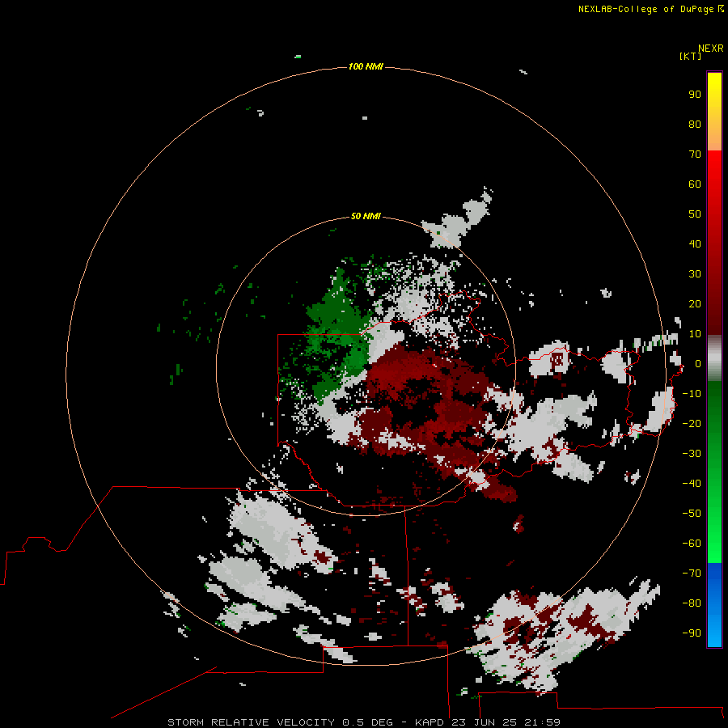The height and width of the screenshot is (728, 728).
Task: Click the -50 value on the velocity scale
Action: tap(692, 514)
